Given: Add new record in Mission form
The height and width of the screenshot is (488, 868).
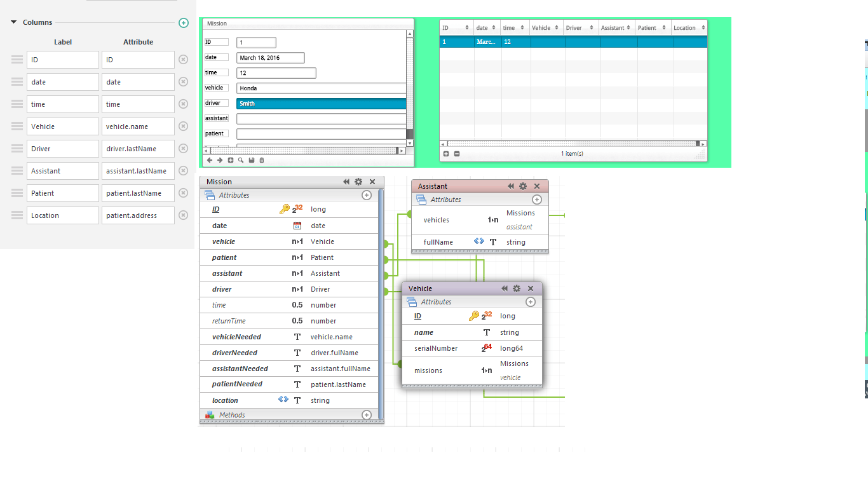Looking at the screenshot, I should click(231, 160).
